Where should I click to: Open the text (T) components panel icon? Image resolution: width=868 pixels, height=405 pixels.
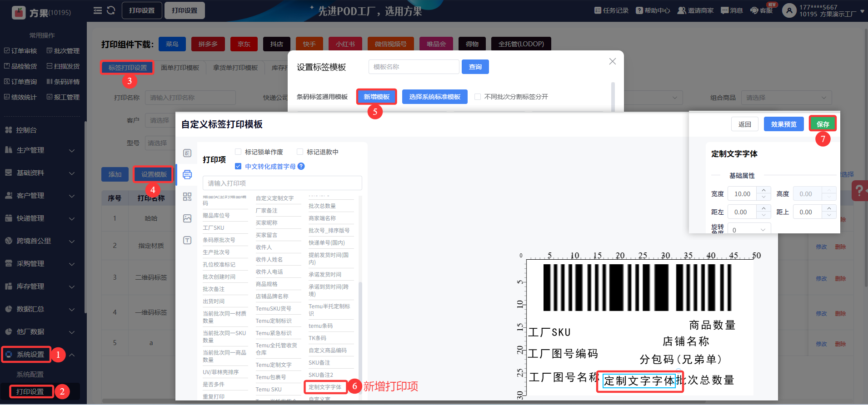coord(187,240)
